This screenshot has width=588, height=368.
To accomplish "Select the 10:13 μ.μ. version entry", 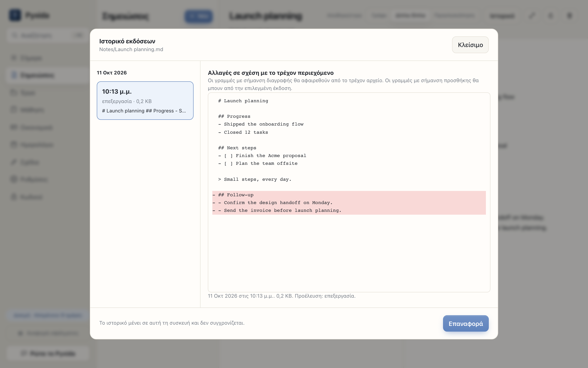I will click(x=145, y=101).
